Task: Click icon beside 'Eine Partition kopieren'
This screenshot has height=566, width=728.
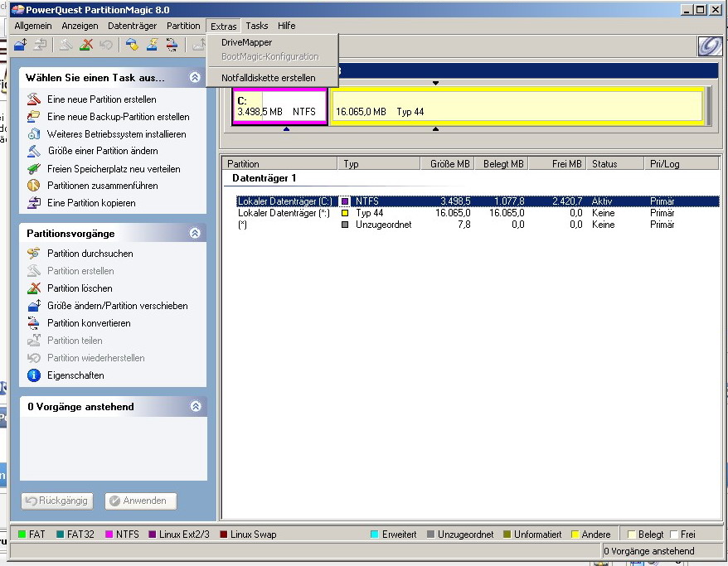Action: 34,203
